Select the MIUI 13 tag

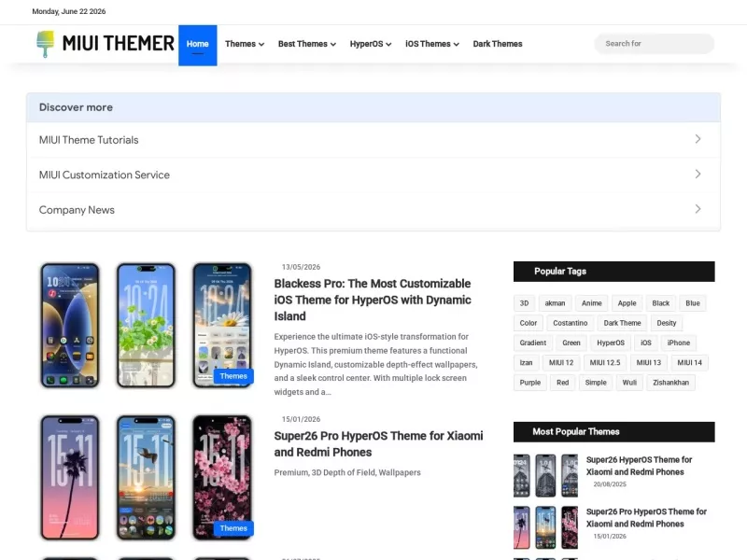click(x=649, y=363)
